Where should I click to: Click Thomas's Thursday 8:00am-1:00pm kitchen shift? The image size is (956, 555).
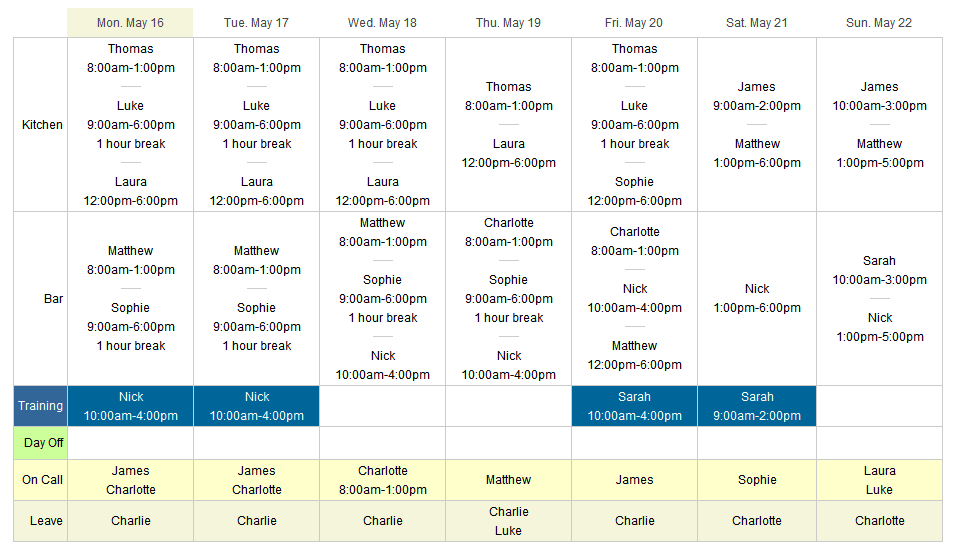(x=508, y=96)
